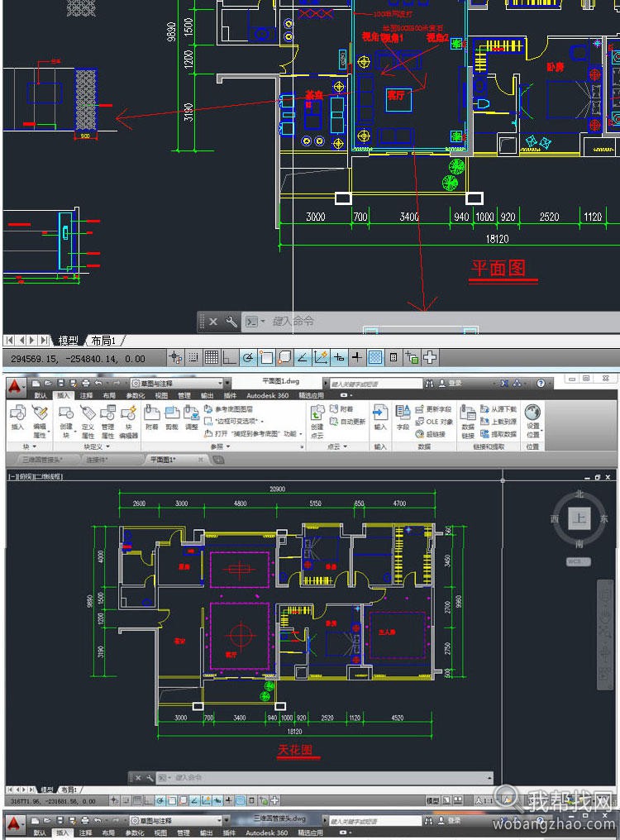Click the Save icon in the quick access toolbar
Viewport: 620px width, 840px height.
60,383
